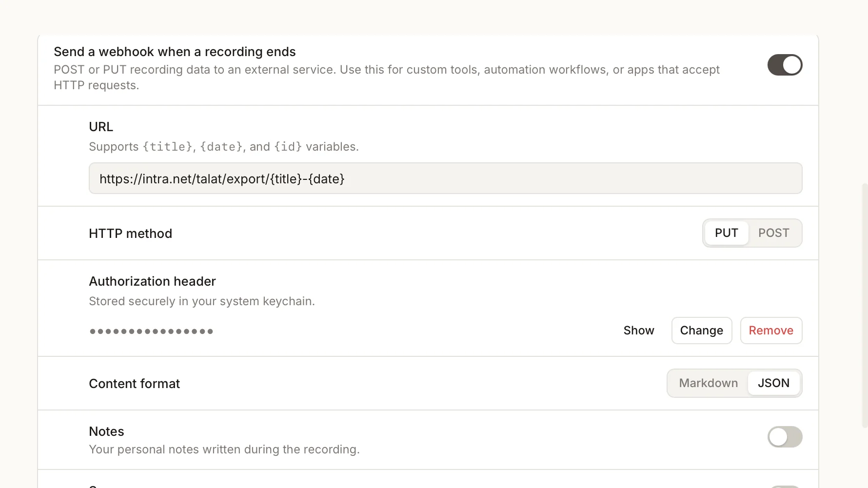Screen dimensions: 868x488
Task: Click 'Your personal notes written during the recording.' text
Action: point(224,449)
